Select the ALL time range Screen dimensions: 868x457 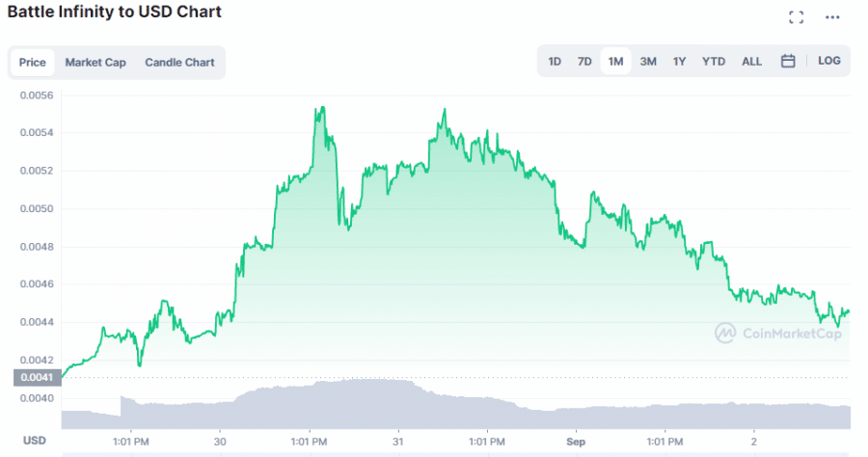pos(751,61)
